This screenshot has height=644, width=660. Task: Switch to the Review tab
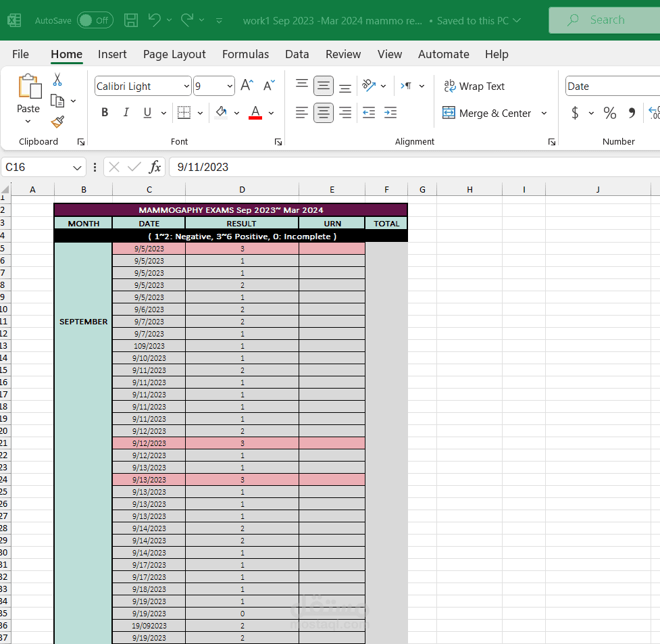tap(343, 54)
